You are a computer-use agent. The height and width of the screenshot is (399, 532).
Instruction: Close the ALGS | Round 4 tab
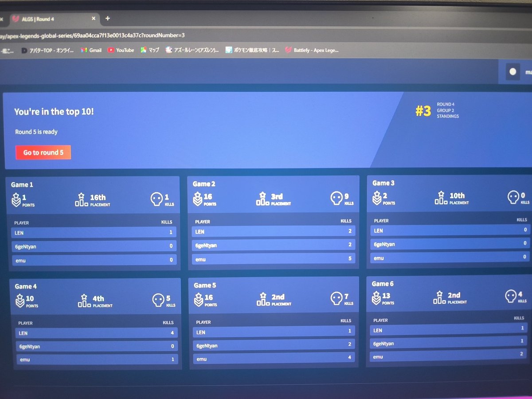[94, 19]
